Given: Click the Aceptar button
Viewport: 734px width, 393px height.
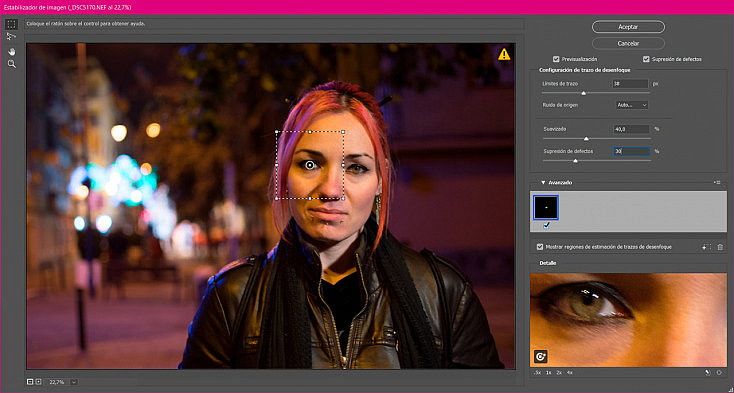Looking at the screenshot, I should [628, 27].
